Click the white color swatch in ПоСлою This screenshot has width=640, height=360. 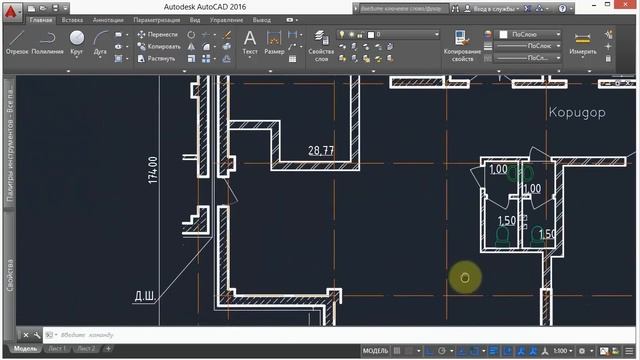[503, 35]
